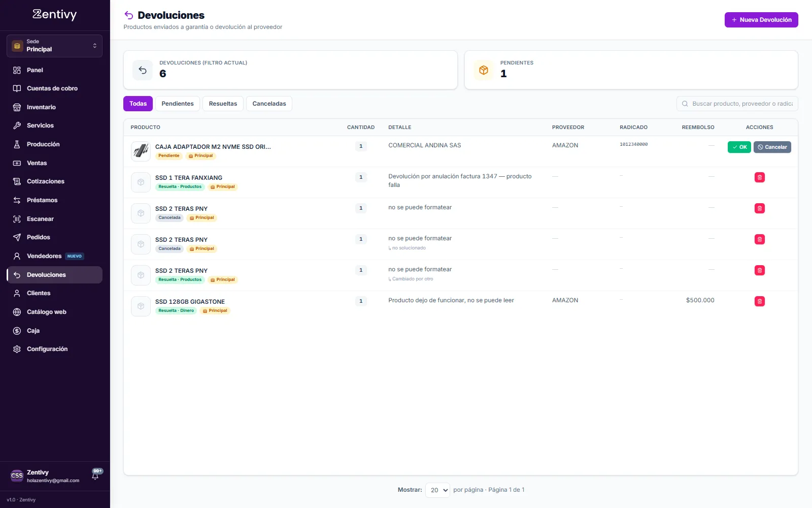Select the Servicios wrench icon
The image size is (812, 508).
click(x=17, y=125)
